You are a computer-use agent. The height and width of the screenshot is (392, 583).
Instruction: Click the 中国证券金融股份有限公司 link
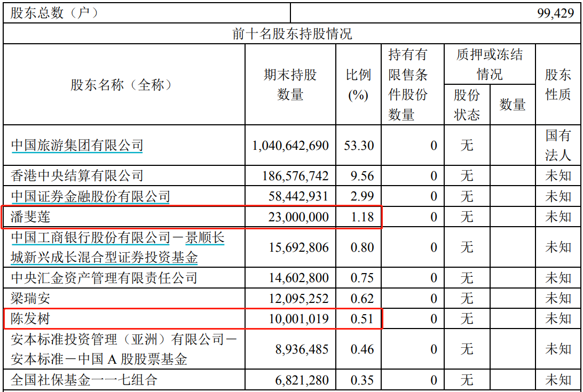[x=90, y=196]
